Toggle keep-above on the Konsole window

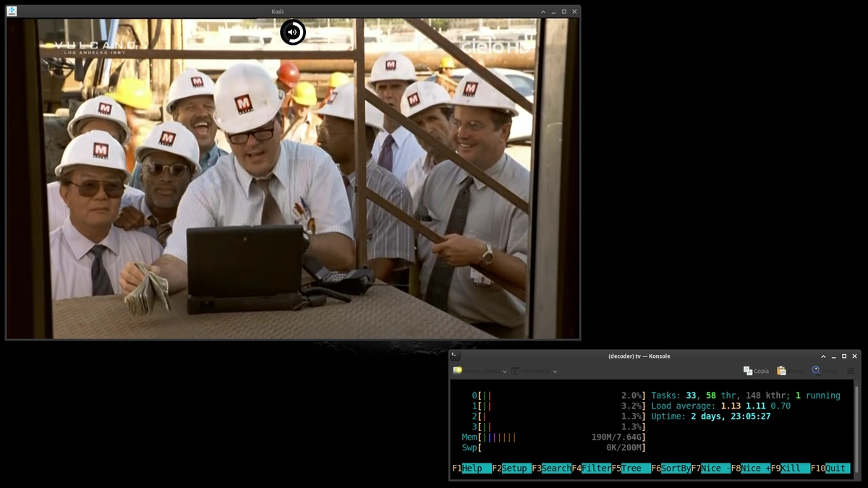[823, 356]
